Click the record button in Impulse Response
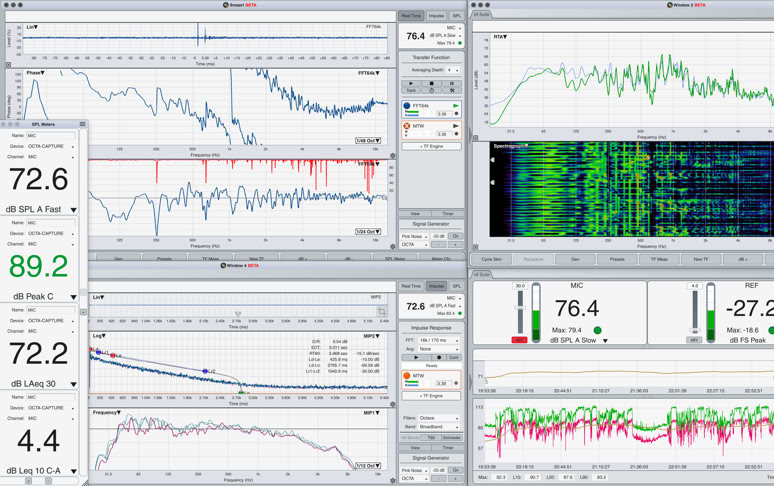 pyautogui.click(x=438, y=357)
